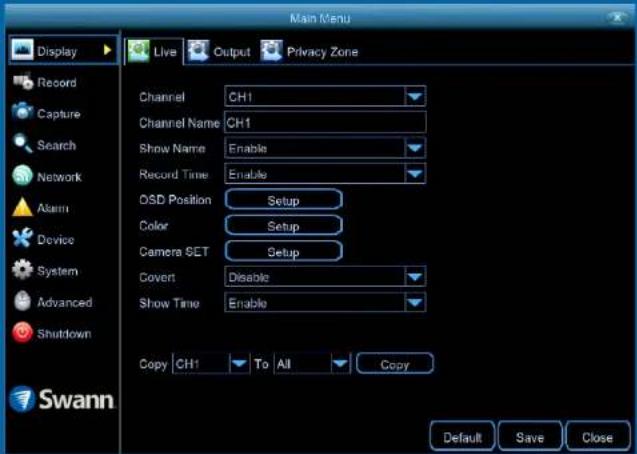Viewport: 637px width, 454px height.
Task: Open the Display menu
Action: click(x=63, y=50)
